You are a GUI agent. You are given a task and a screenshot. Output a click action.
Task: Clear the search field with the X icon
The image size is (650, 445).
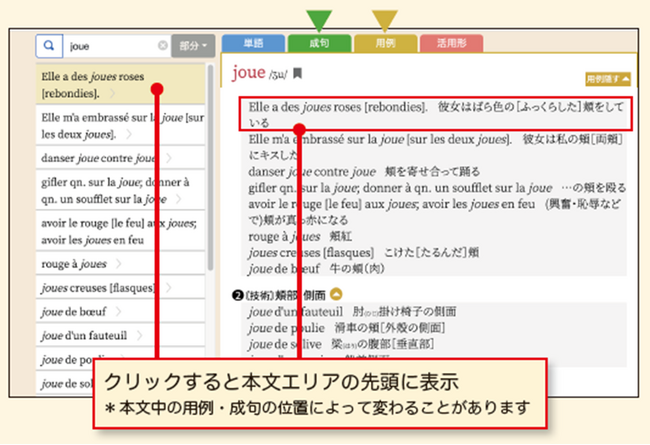coord(163,46)
